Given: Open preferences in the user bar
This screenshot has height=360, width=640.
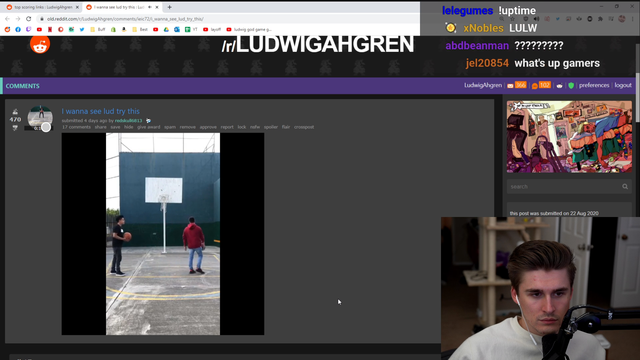Looking at the screenshot, I should [x=594, y=85].
